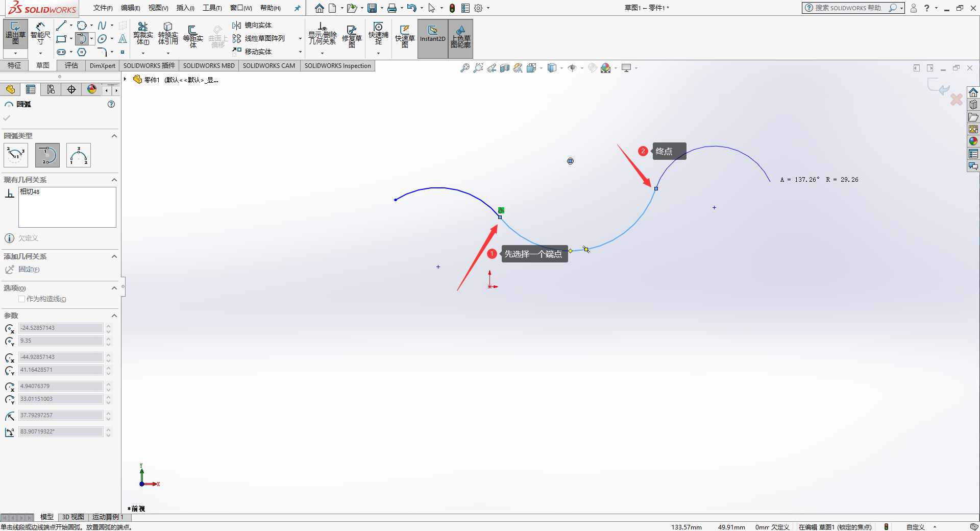
Task: Open dropdown under Exit Sketch button
Action: coord(15,53)
